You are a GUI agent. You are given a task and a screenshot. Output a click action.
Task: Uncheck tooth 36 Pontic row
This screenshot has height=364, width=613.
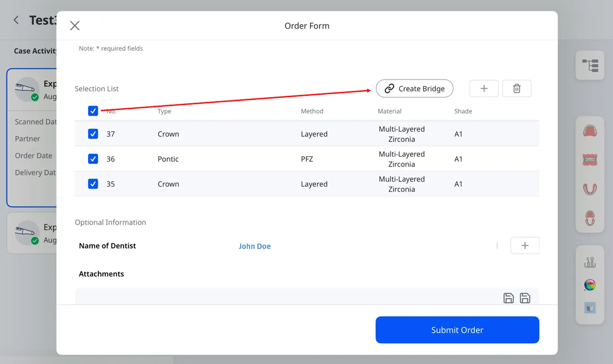pos(93,159)
